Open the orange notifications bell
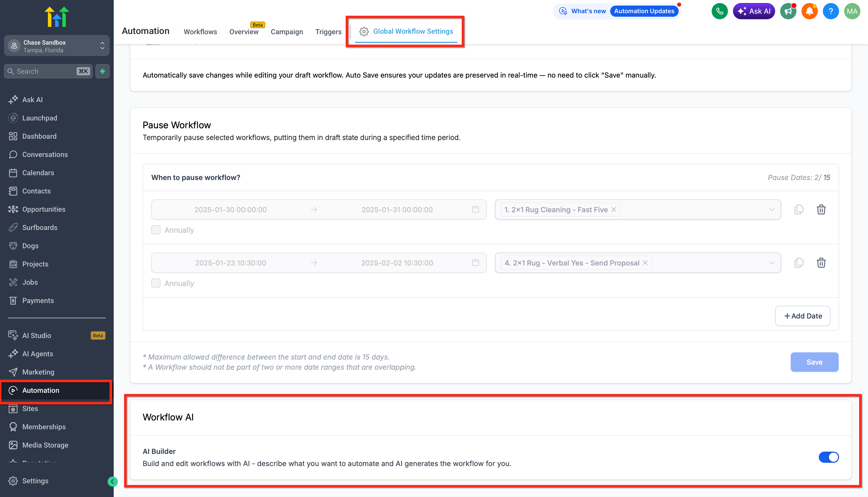This screenshot has width=868, height=497. tap(809, 11)
